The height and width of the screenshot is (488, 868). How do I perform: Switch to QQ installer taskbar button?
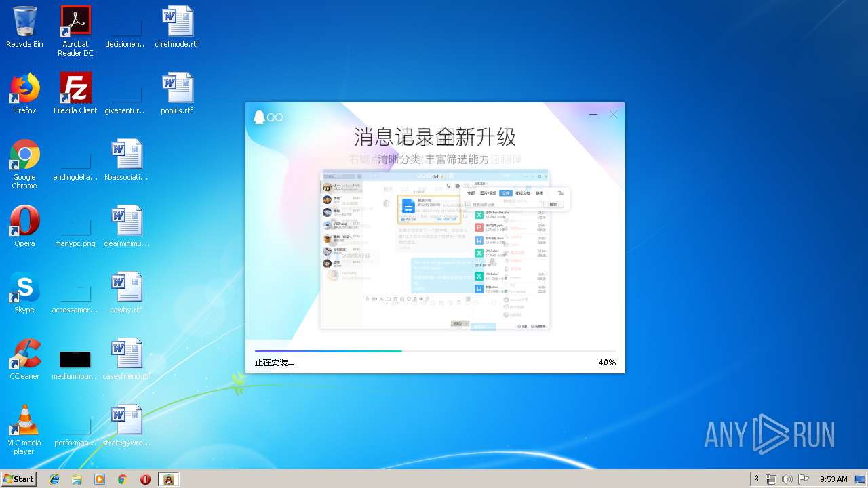[169, 479]
